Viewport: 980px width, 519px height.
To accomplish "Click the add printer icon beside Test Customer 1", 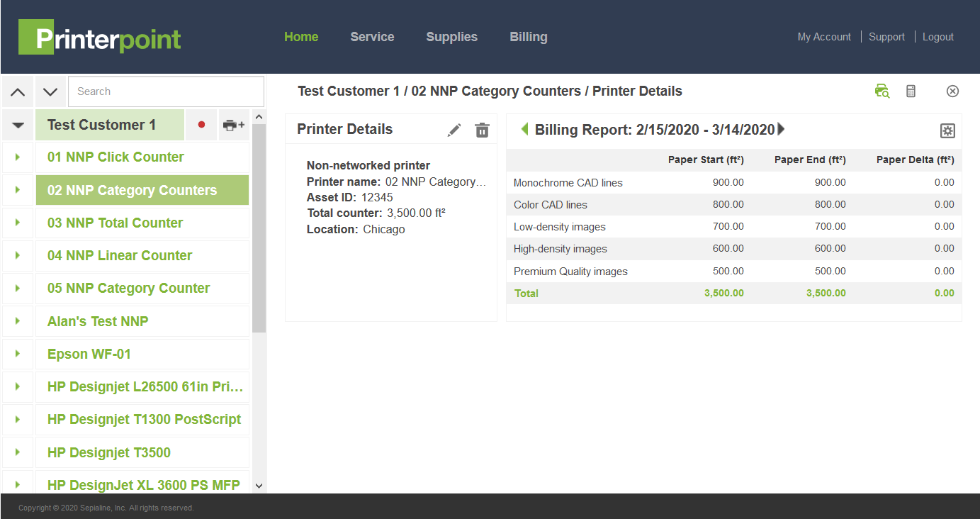I will point(233,125).
